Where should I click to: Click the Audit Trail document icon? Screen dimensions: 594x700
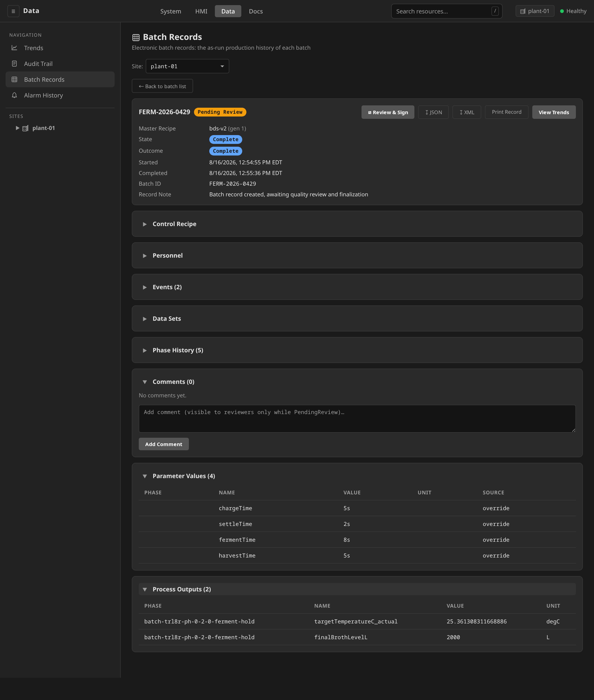point(14,64)
